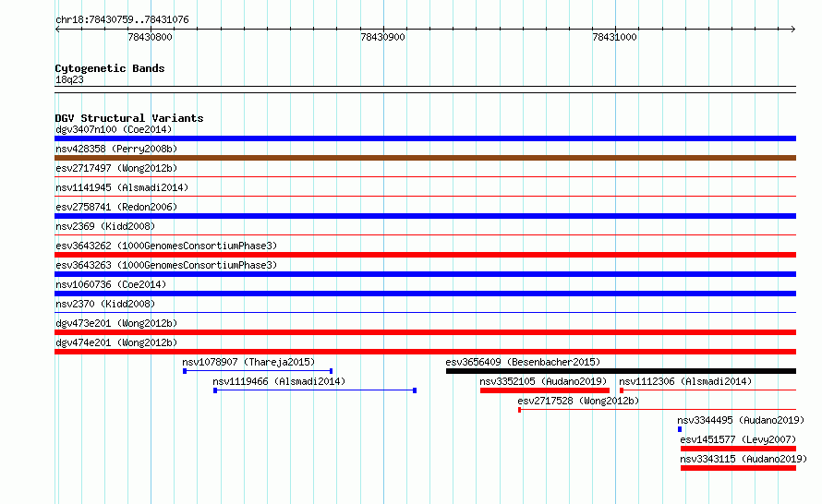Select the brown bar for nsv428358
Image resolution: width=822 pixels, height=504 pixels.
point(425,158)
